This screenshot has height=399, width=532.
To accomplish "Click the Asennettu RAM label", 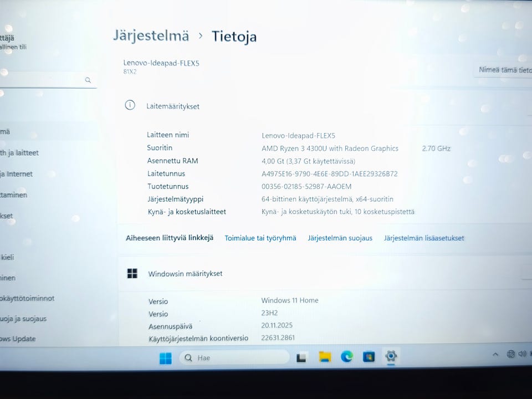I will tap(173, 161).
